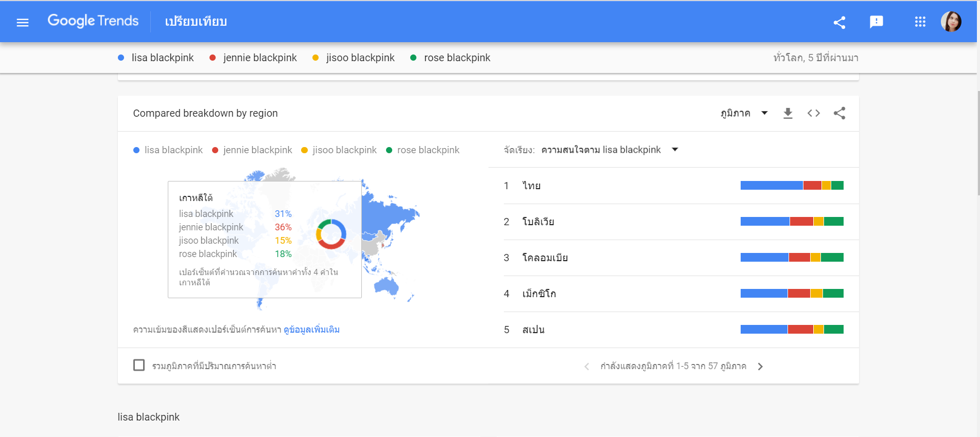Go to previous page of regions
980x437 pixels.
(x=587, y=367)
